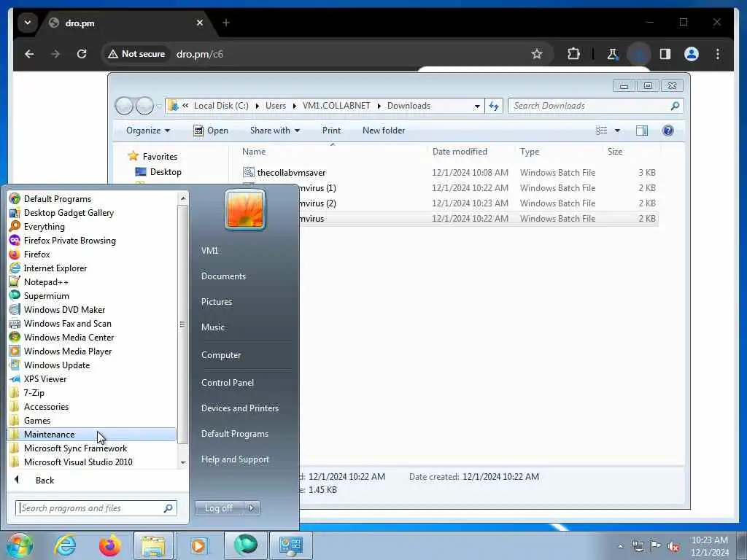The width and height of the screenshot is (747, 560).
Task: Open the browser three-dot menu
Action: 718,54
